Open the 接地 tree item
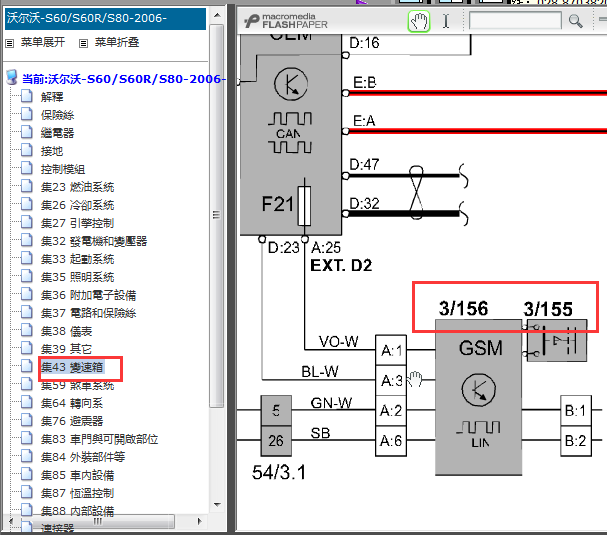 52,151
